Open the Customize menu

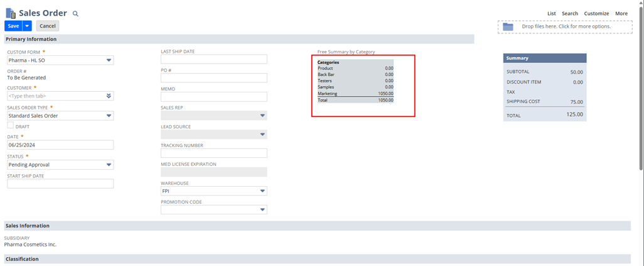596,13
